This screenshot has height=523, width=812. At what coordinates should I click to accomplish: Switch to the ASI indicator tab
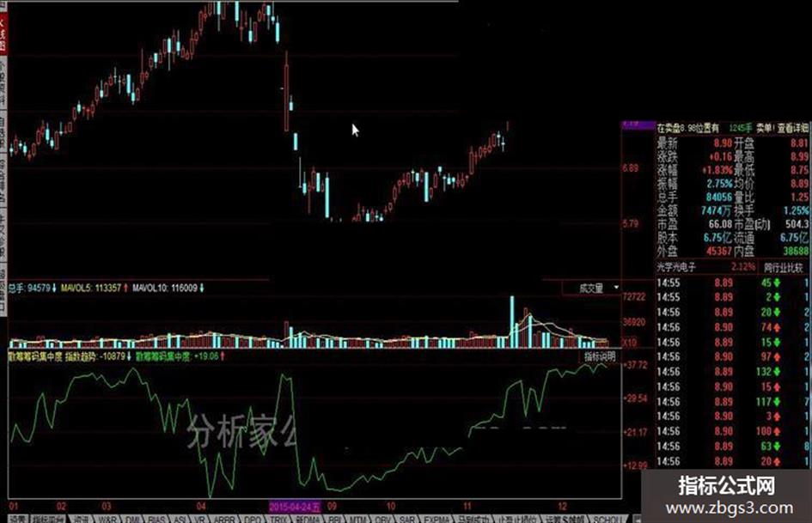[180, 519]
